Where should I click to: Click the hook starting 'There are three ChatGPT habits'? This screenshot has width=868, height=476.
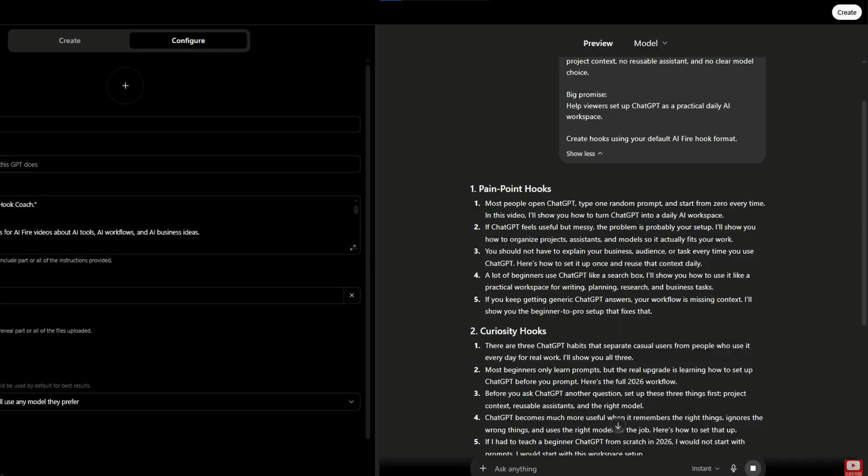point(617,352)
